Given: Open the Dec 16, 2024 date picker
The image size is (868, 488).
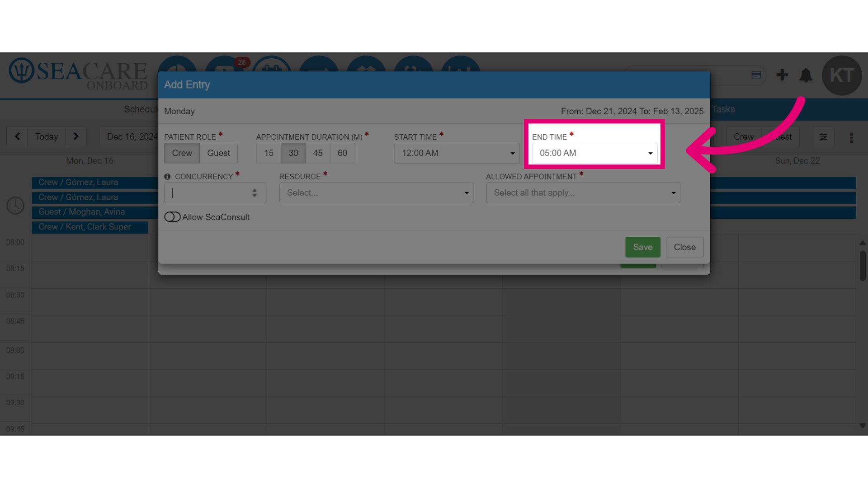Looking at the screenshot, I should click(130, 136).
